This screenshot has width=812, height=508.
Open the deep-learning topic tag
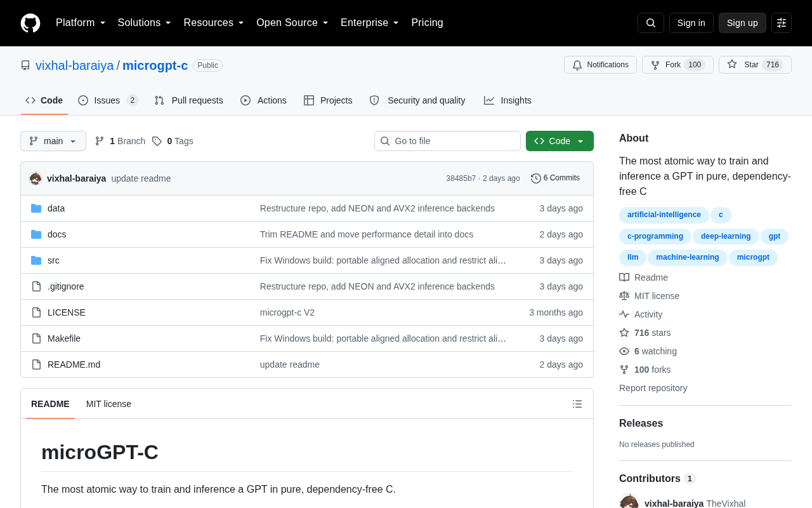(726, 236)
